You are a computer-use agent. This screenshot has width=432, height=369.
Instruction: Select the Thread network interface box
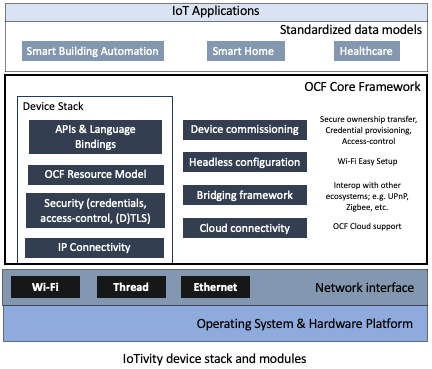coord(131,287)
